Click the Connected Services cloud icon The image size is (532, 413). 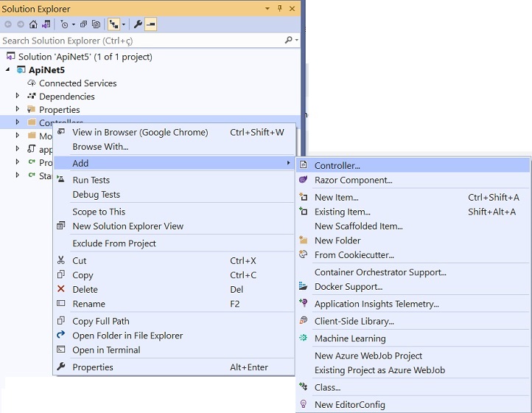32,83
